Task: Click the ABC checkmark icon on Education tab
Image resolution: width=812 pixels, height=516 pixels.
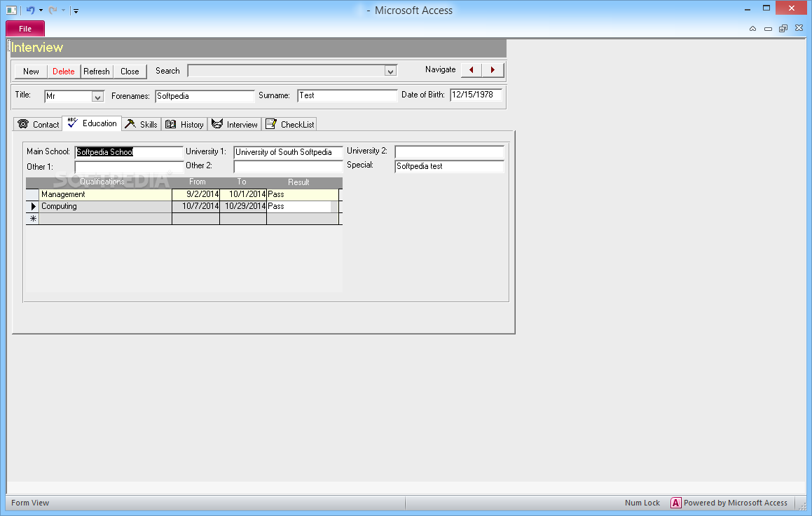Action: click(72, 123)
